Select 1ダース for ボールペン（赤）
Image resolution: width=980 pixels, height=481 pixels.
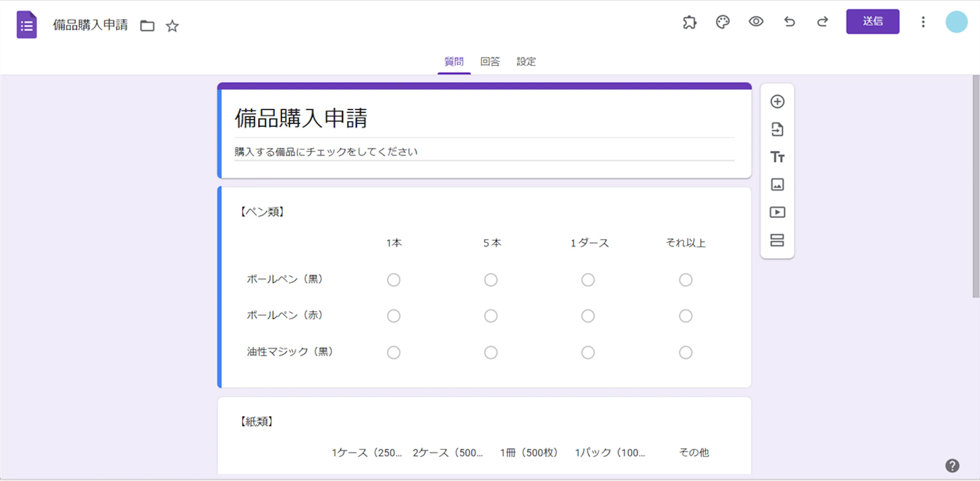tap(588, 316)
